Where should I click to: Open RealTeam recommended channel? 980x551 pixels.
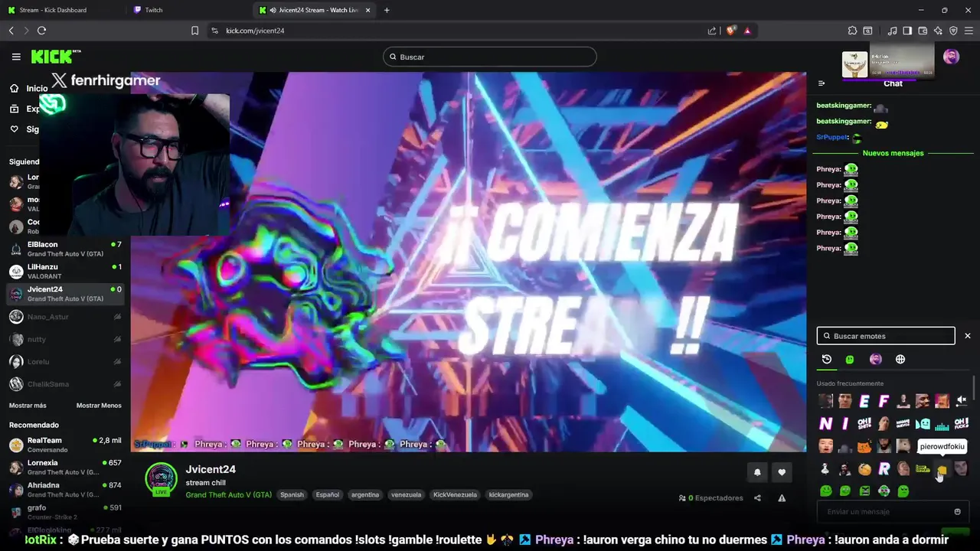[65, 445]
